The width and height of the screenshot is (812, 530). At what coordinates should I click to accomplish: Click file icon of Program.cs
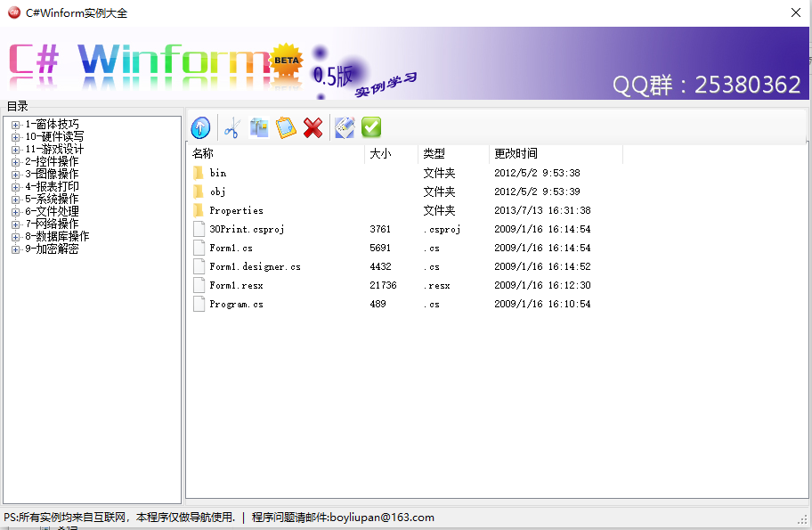pos(199,304)
